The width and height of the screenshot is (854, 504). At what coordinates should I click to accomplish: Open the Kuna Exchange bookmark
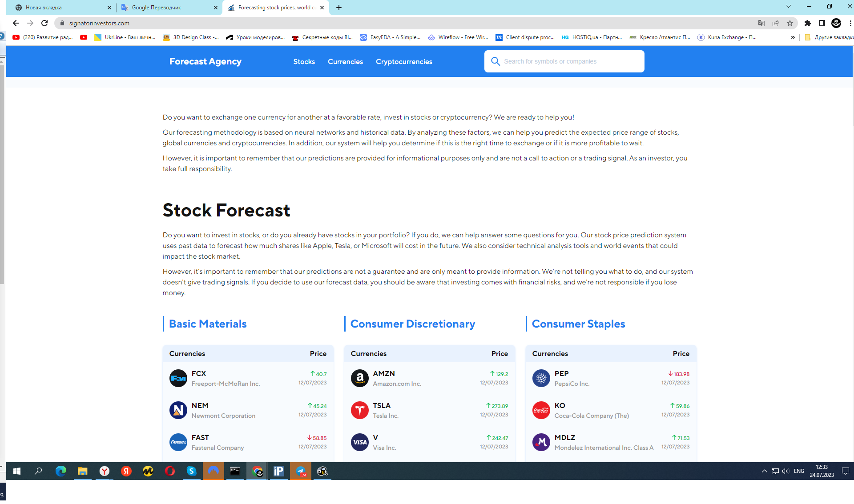pyautogui.click(x=727, y=37)
